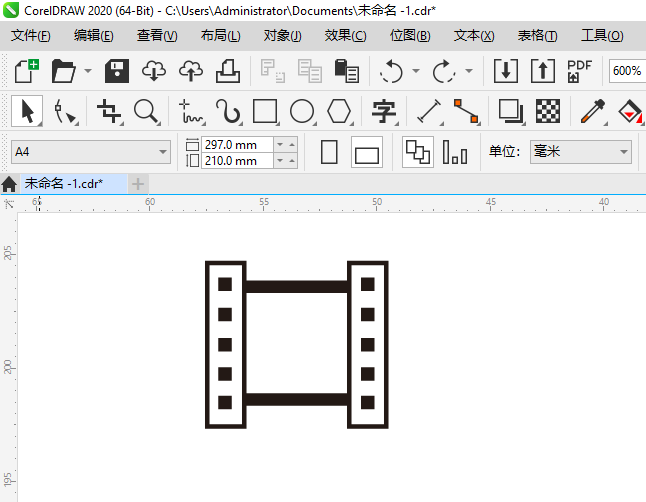646x502 pixels.
Task: Select the Text tool 字
Action: (384, 111)
